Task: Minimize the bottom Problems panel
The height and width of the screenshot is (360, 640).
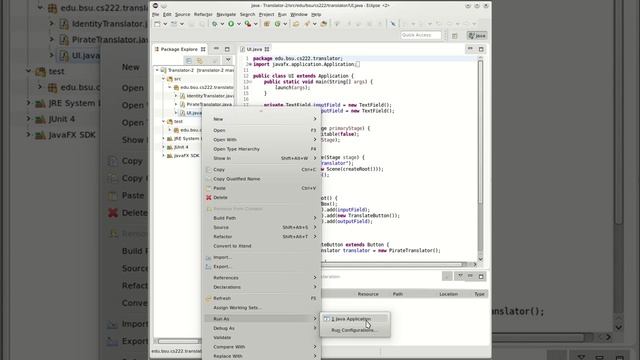Action: pyautogui.click(x=470, y=276)
